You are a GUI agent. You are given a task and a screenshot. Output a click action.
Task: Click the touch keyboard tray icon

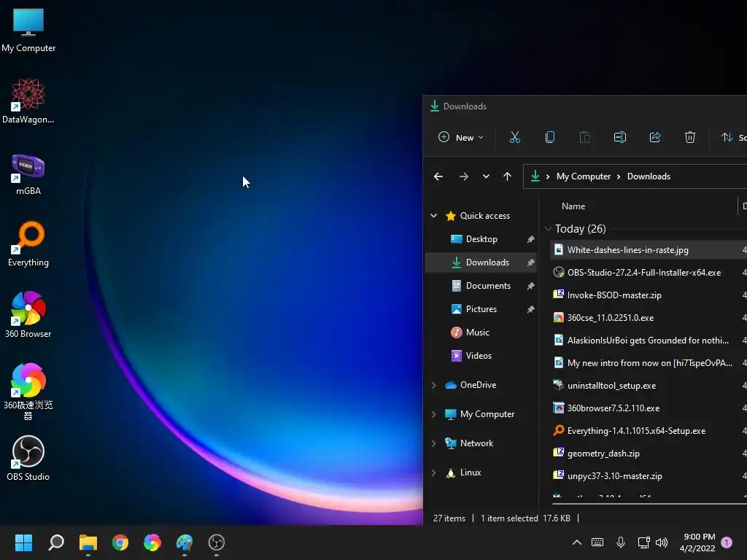pyautogui.click(x=597, y=542)
